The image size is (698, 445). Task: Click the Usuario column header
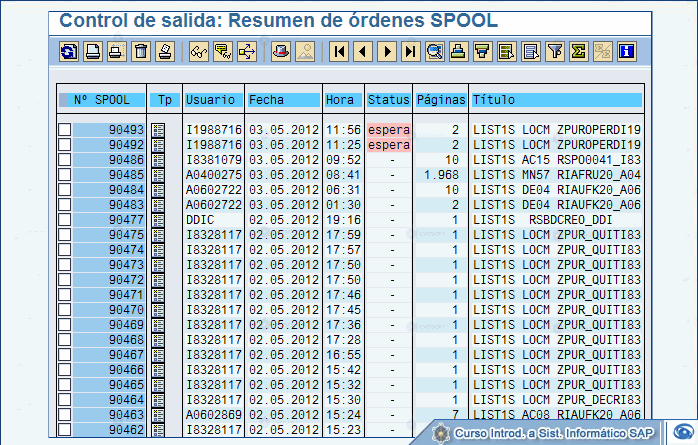(x=214, y=100)
